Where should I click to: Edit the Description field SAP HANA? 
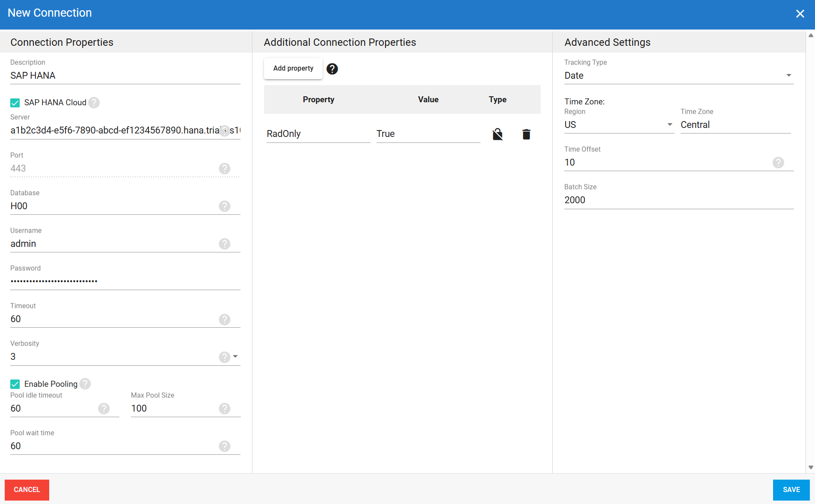(x=125, y=76)
